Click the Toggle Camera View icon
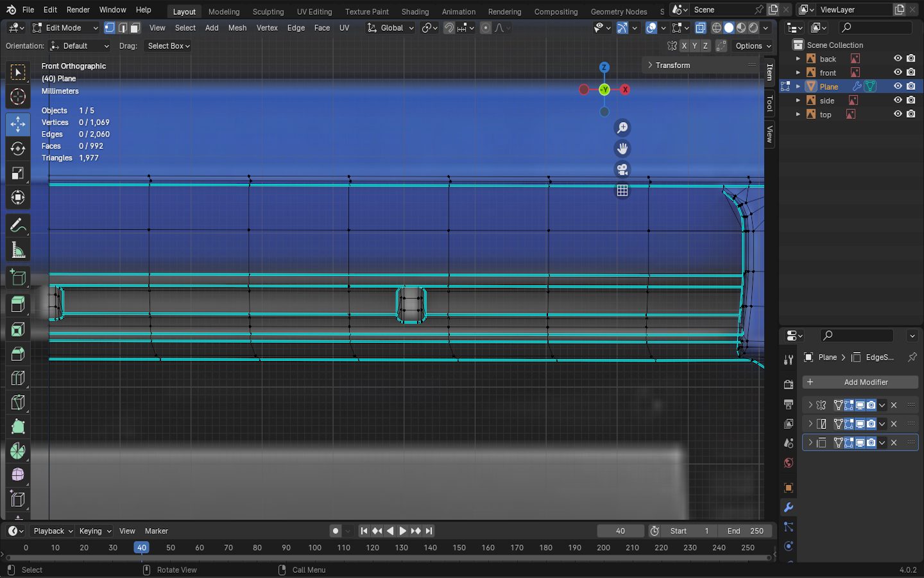 pyautogui.click(x=622, y=170)
